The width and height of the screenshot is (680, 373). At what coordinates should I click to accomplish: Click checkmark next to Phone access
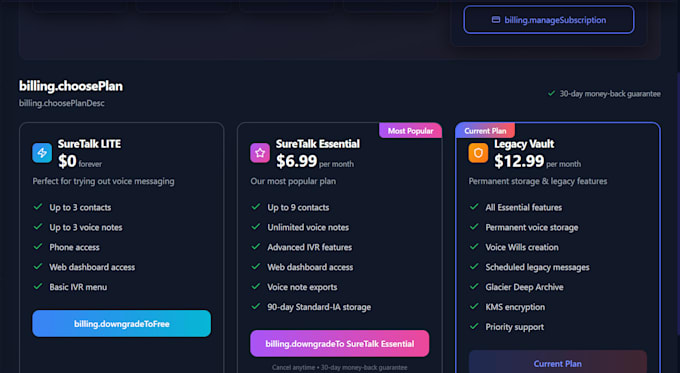tap(38, 246)
